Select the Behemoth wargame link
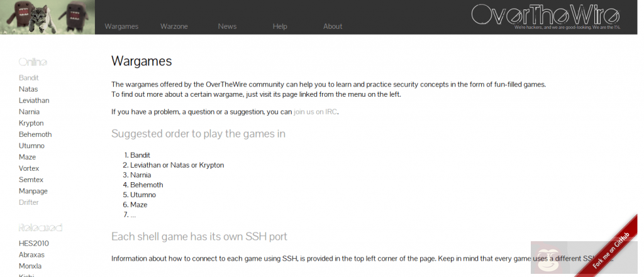Viewport: 644px width, 277px height. point(35,134)
